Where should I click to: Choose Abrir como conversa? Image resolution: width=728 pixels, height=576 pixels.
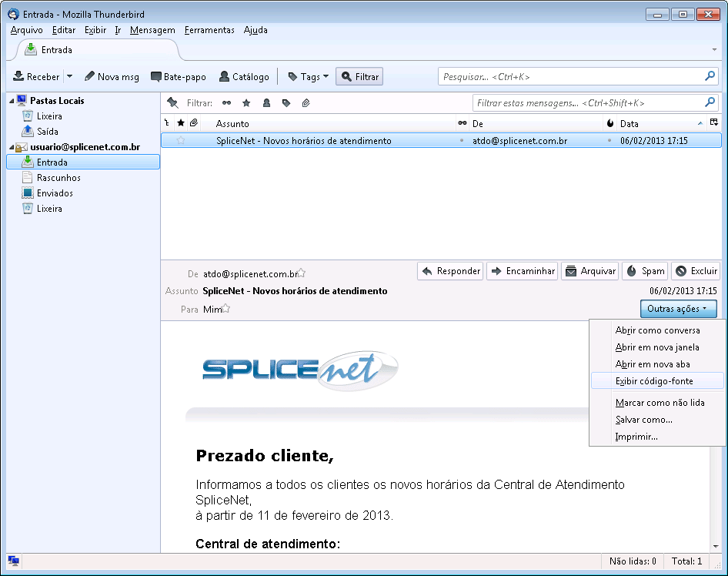657,330
